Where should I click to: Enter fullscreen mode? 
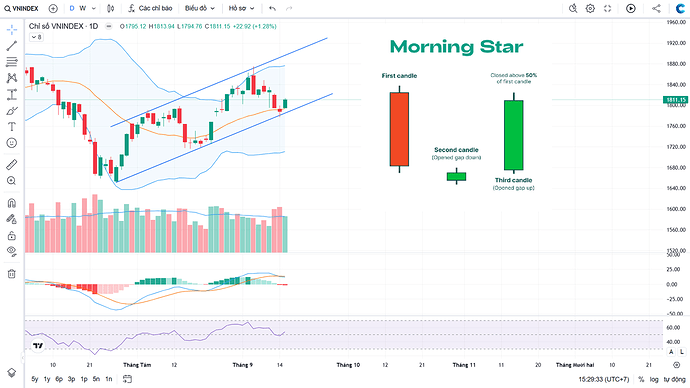pos(608,8)
